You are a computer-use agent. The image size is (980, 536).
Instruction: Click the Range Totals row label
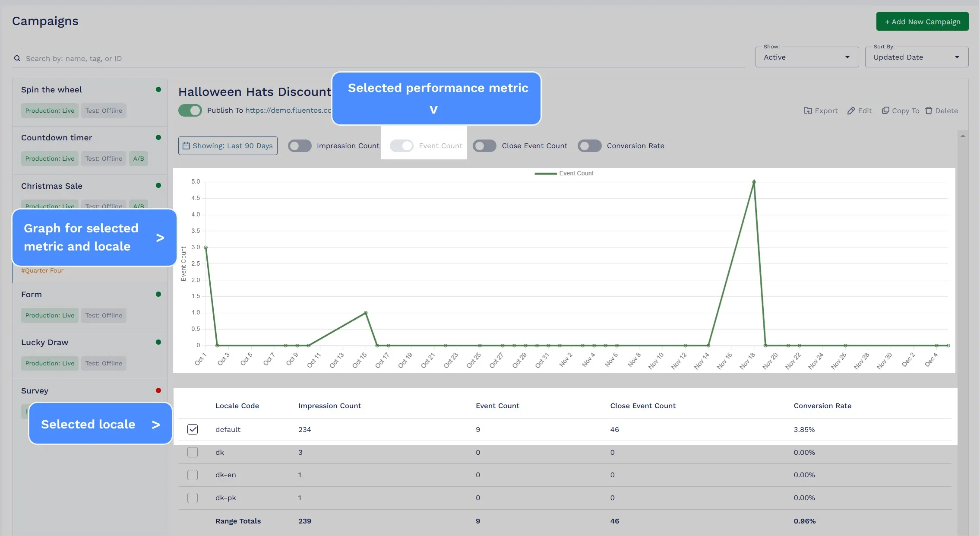pos(238,521)
